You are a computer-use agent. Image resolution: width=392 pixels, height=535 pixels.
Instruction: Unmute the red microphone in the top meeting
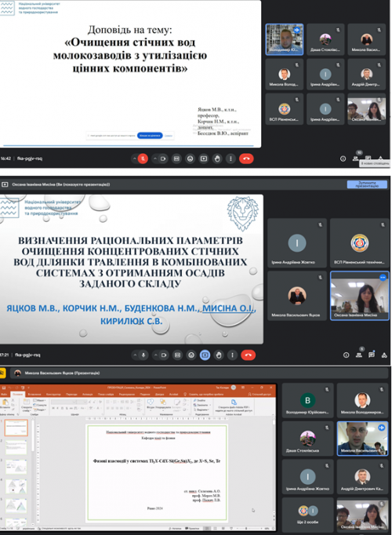pyautogui.click(x=143, y=158)
